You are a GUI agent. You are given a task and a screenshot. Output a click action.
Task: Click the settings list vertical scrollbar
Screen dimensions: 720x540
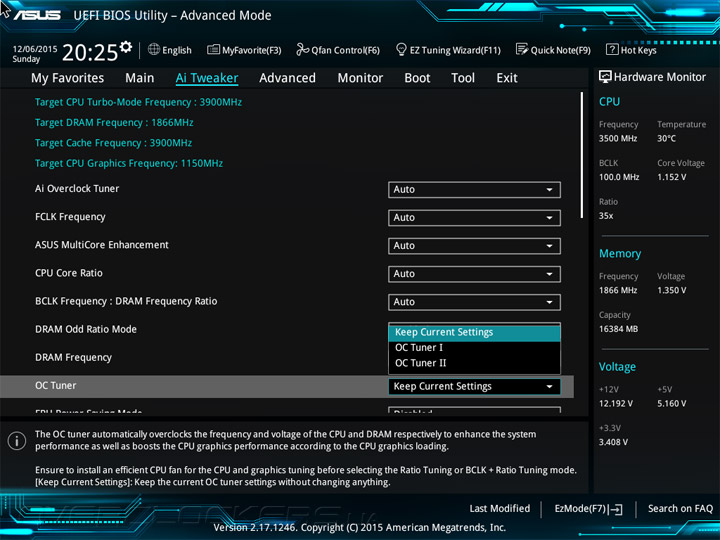click(582, 155)
